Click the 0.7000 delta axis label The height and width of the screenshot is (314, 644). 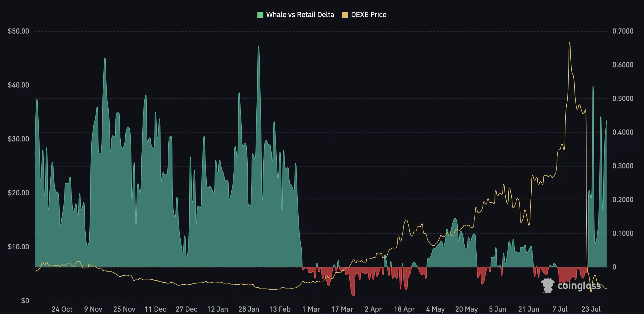(x=623, y=31)
